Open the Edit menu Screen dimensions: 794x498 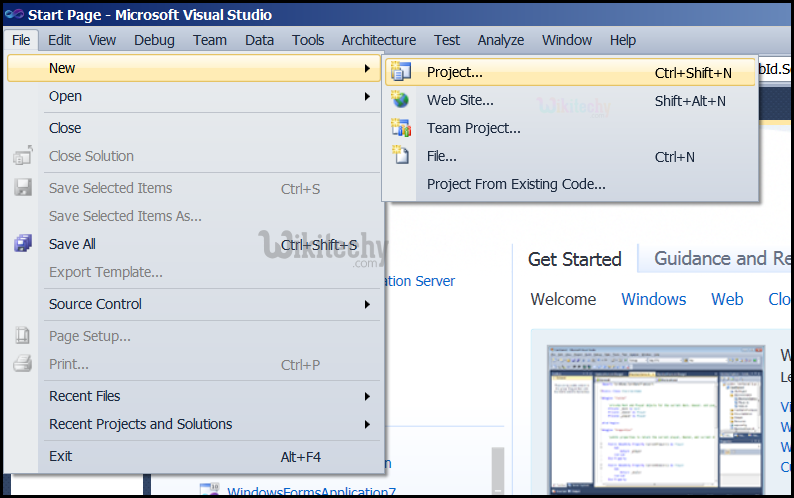[x=59, y=40]
